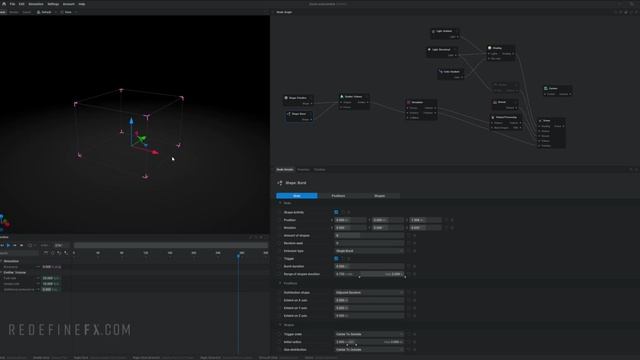The width and height of the screenshot is (640, 360).
Task: Select the Shape Primitive node icon
Action: pyautogui.click(x=286, y=98)
